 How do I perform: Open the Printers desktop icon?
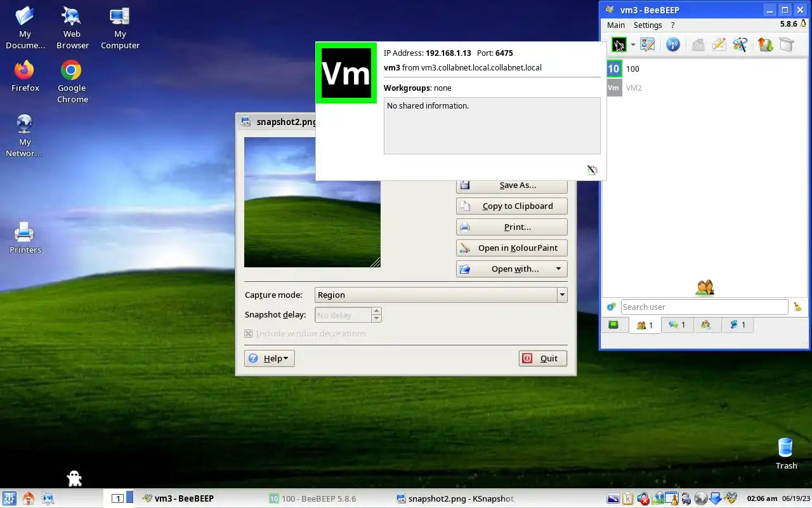tap(25, 238)
